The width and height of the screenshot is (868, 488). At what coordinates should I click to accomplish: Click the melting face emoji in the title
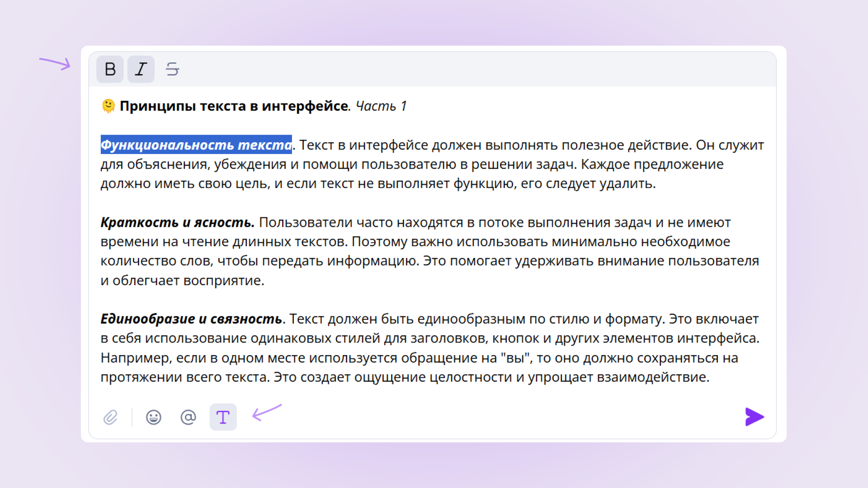pyautogui.click(x=108, y=106)
